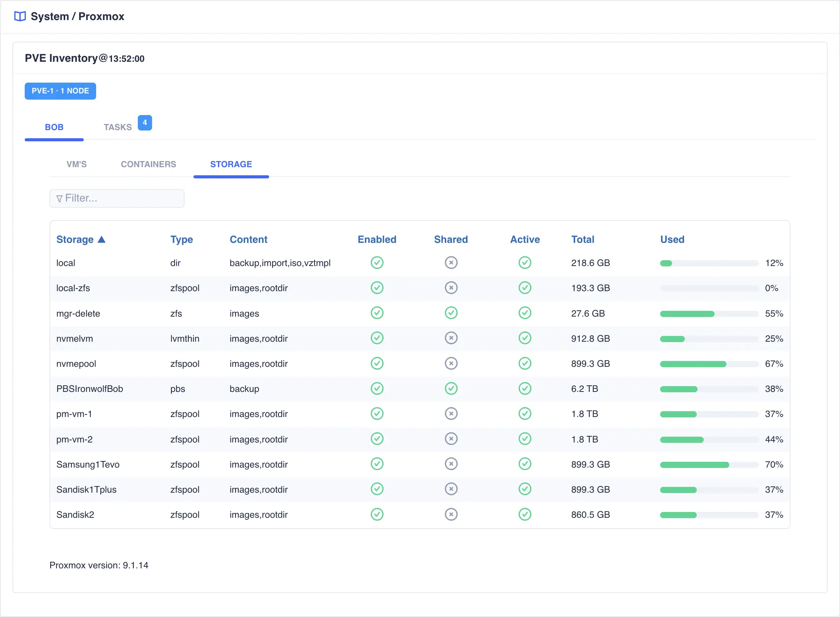Click the Proxmox version: 9.1.14 text
Viewport: 840px width, 617px height.
pos(99,565)
